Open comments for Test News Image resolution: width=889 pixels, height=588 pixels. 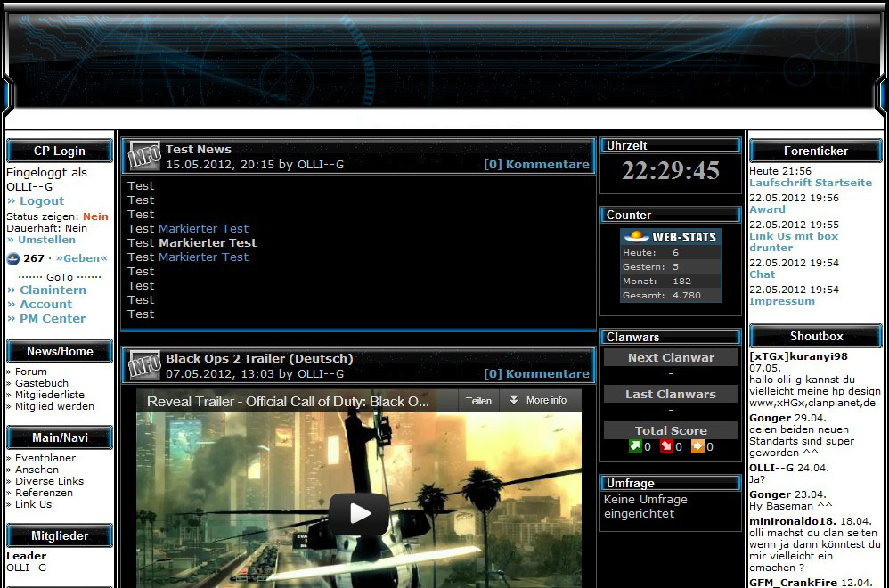536,165
